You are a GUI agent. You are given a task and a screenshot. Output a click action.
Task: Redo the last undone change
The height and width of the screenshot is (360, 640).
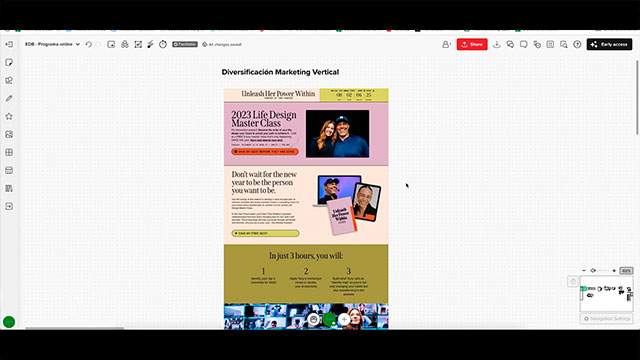98,44
